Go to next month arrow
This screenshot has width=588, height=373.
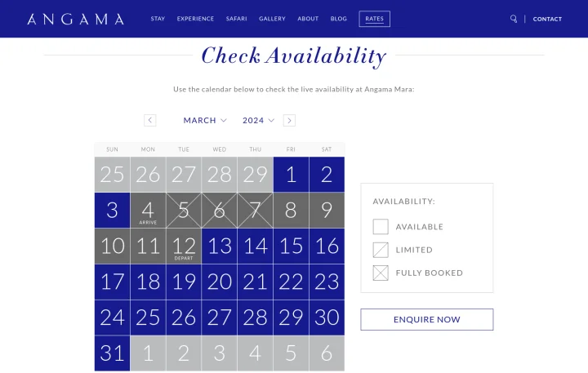289,120
